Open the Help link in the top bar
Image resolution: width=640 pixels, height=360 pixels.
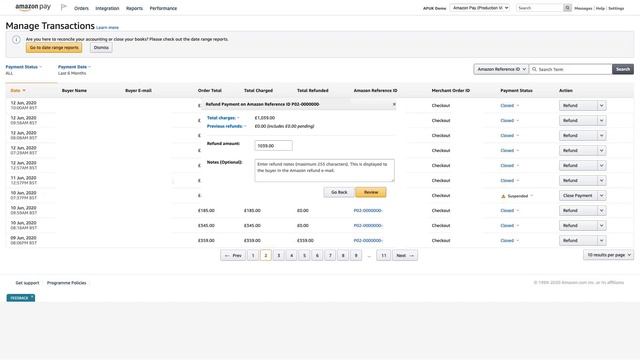[x=600, y=8]
